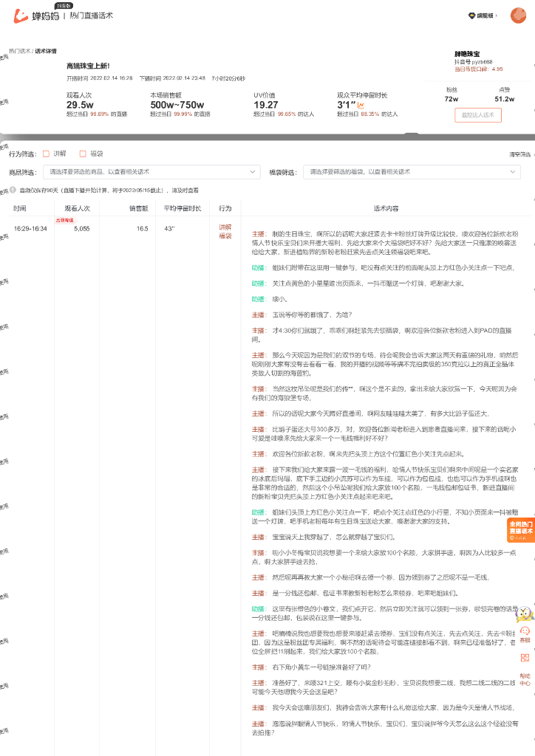Click the info icon before the 90-day notice
The image size is (535, 756).
(13, 190)
